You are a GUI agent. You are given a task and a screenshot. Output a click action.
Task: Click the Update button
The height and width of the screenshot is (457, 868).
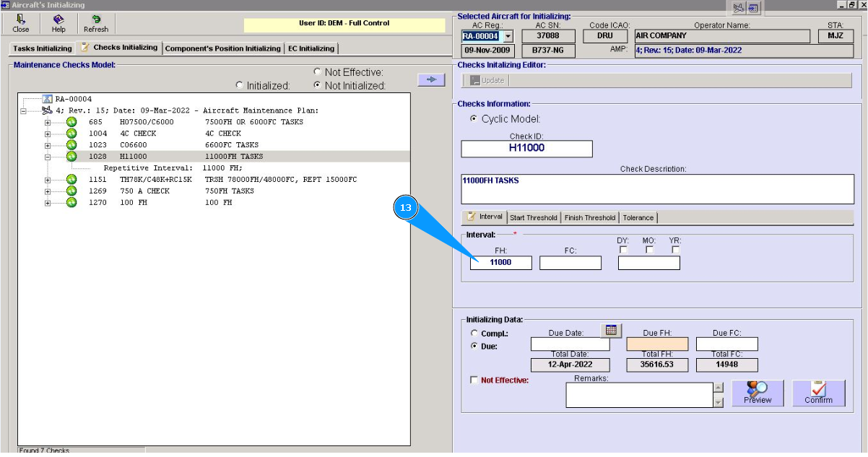[487, 80]
